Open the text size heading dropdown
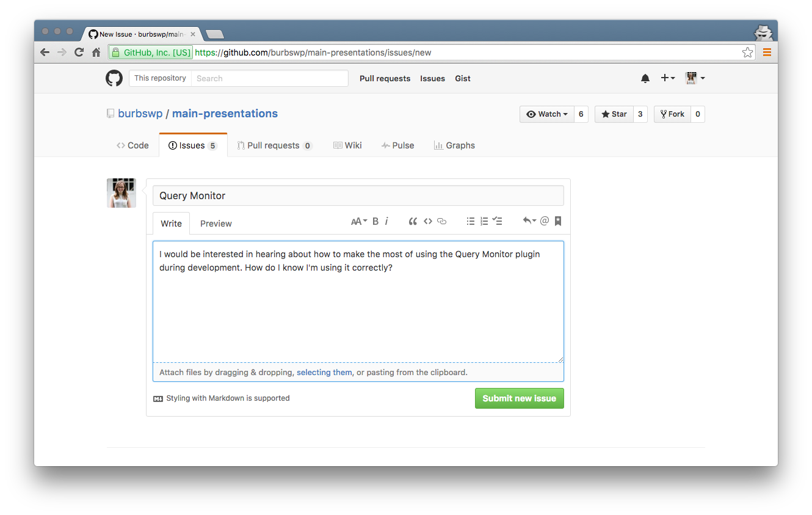The image size is (812, 515). coord(359,221)
